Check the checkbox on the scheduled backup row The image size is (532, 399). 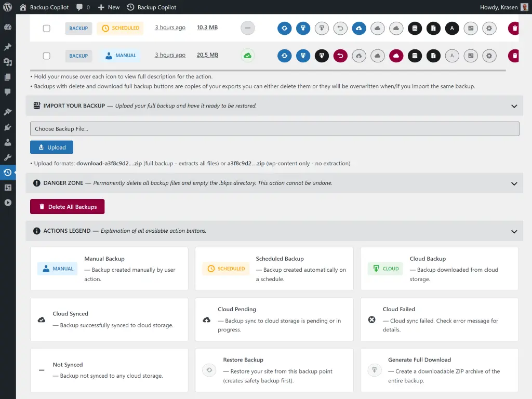pos(46,28)
